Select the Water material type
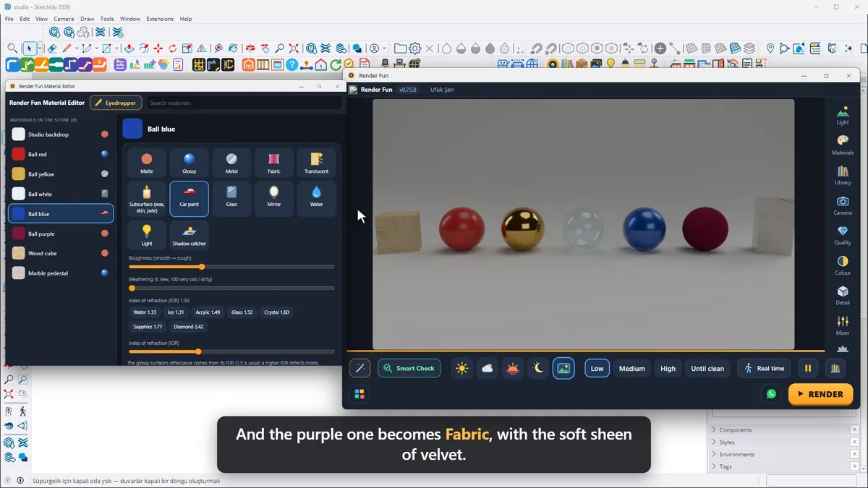The height and width of the screenshot is (488, 868). pyautogui.click(x=316, y=199)
